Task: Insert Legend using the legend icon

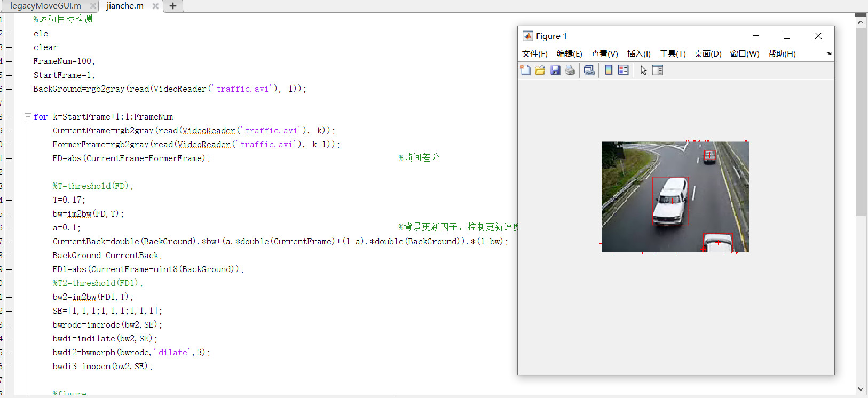Action: tap(624, 70)
